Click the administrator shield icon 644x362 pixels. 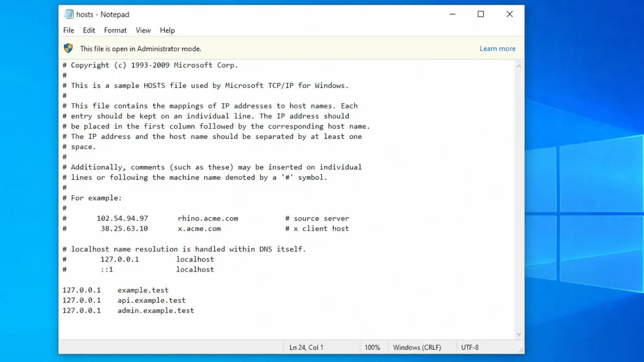[68, 48]
